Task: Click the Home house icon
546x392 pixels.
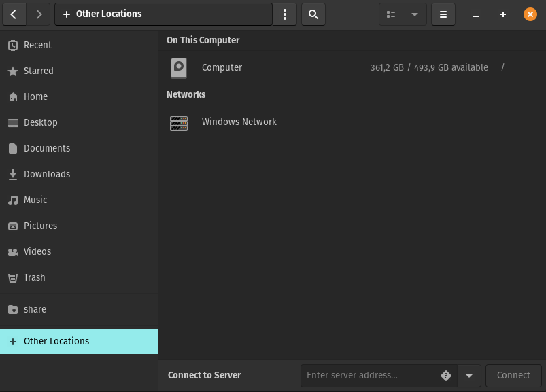Action: 13,96
